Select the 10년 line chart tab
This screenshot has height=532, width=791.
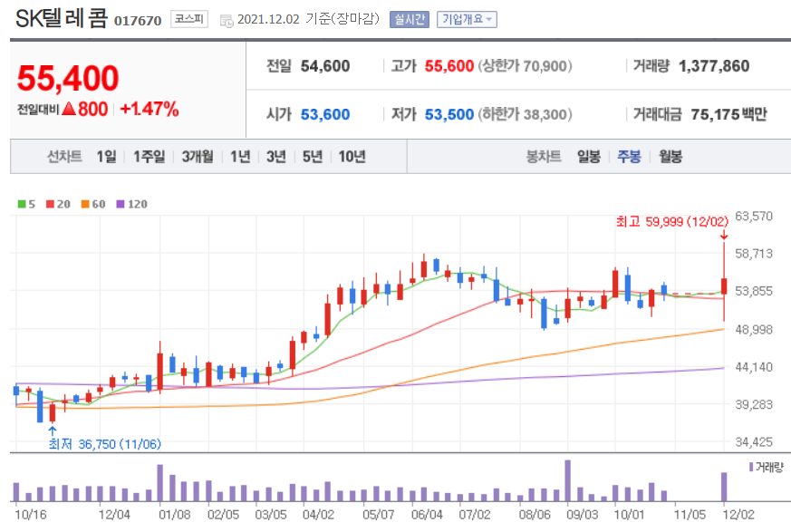[x=352, y=157]
